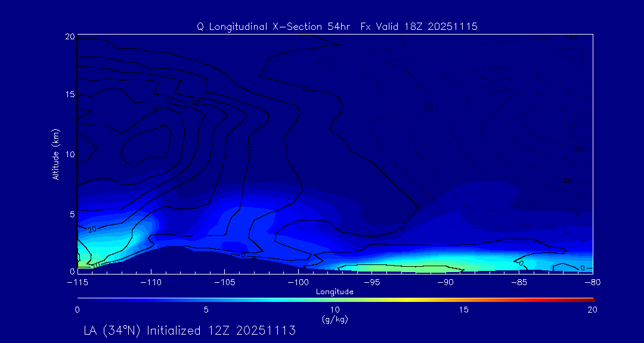644x343 pixels.
Task: Click color scale tick value '20'
Action: [x=592, y=310]
